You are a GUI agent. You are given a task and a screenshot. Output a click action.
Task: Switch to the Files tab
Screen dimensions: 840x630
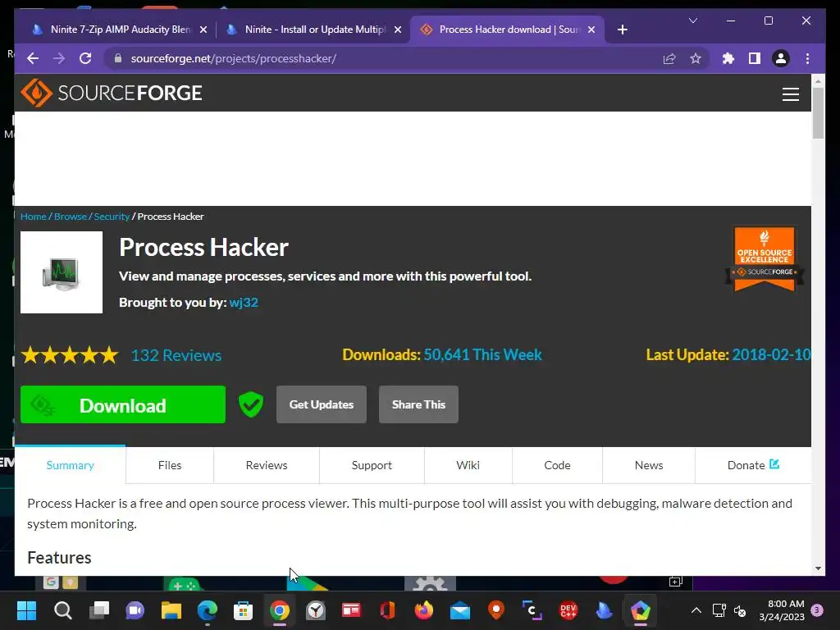pos(170,465)
